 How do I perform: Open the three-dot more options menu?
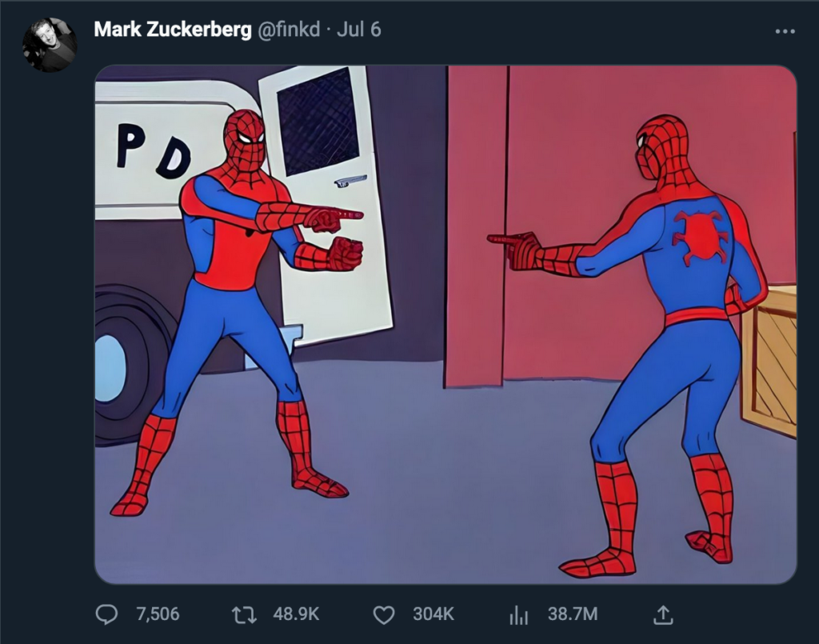(x=785, y=31)
